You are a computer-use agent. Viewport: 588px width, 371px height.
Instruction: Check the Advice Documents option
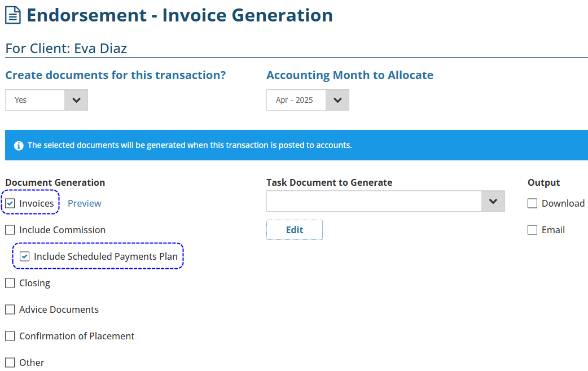coord(10,309)
